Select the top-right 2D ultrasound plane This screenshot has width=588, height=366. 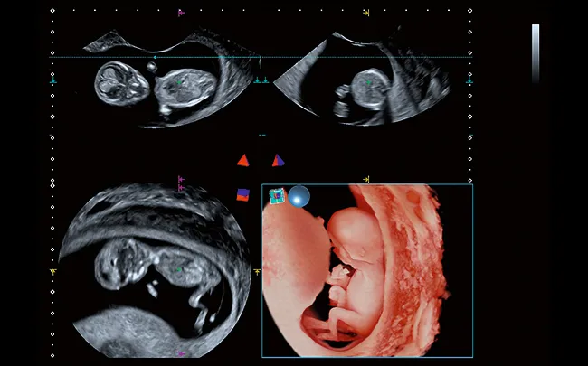coord(371,81)
